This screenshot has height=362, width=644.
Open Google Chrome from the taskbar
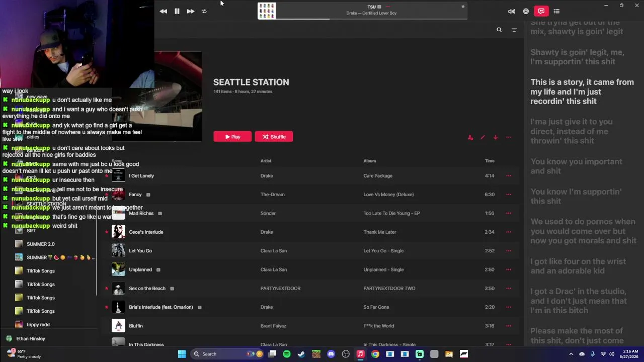(375, 354)
